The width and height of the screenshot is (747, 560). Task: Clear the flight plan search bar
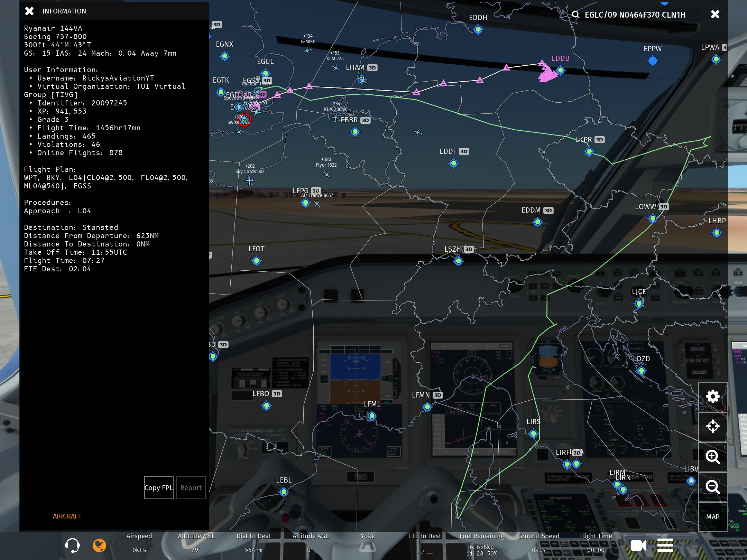point(715,15)
